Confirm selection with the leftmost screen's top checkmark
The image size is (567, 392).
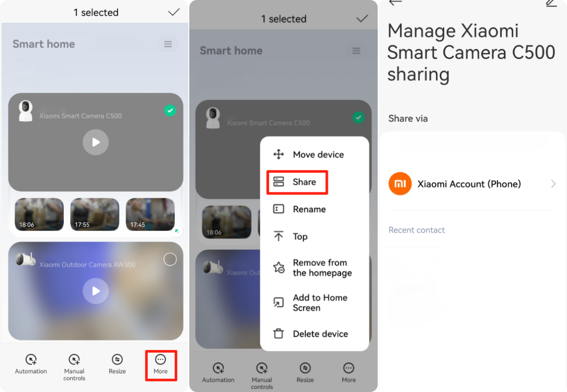pos(174,12)
